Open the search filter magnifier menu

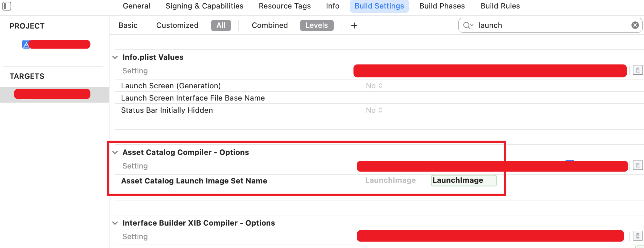coord(468,25)
